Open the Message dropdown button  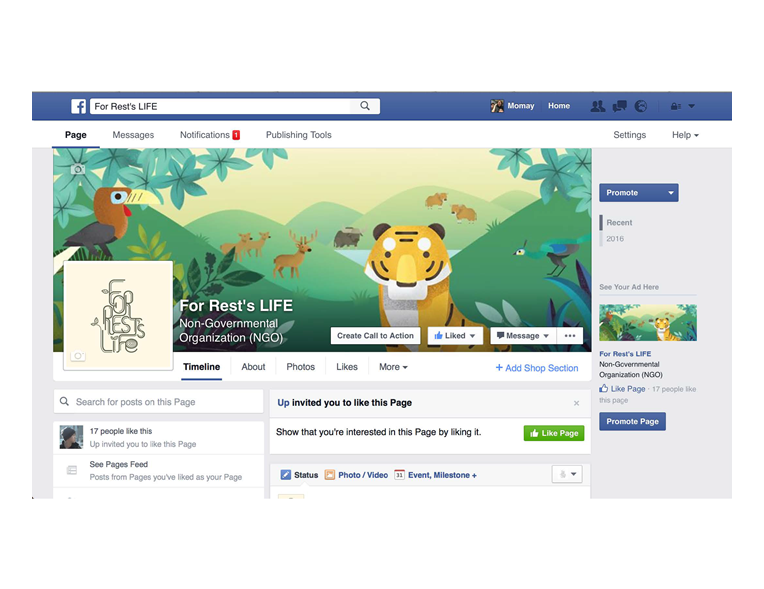tap(523, 336)
